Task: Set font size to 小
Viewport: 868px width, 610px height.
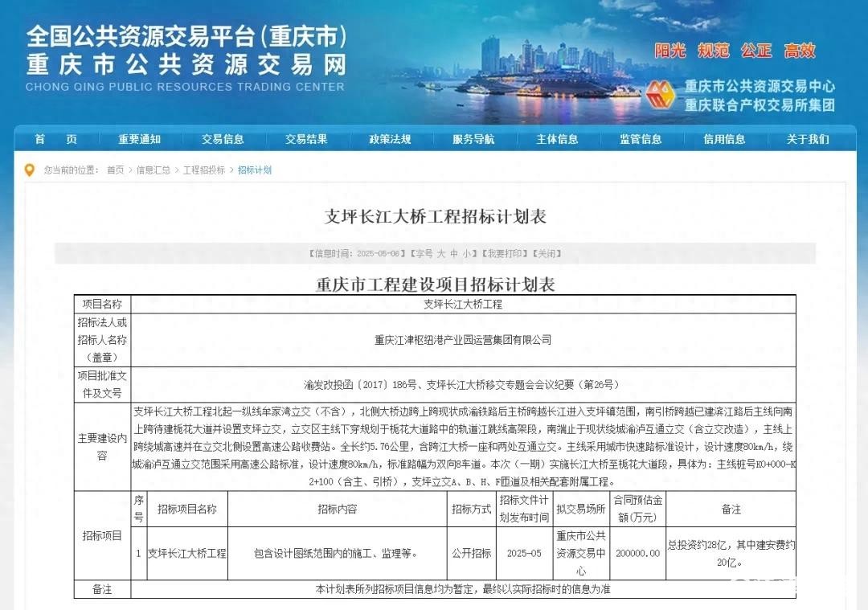Action: (467, 253)
